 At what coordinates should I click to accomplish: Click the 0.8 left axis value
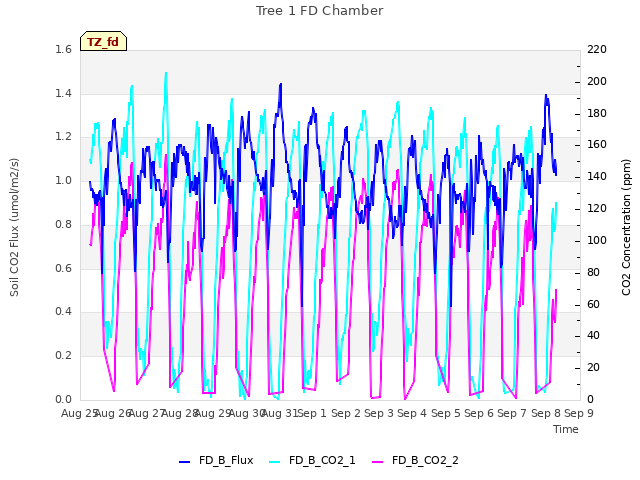click(63, 224)
